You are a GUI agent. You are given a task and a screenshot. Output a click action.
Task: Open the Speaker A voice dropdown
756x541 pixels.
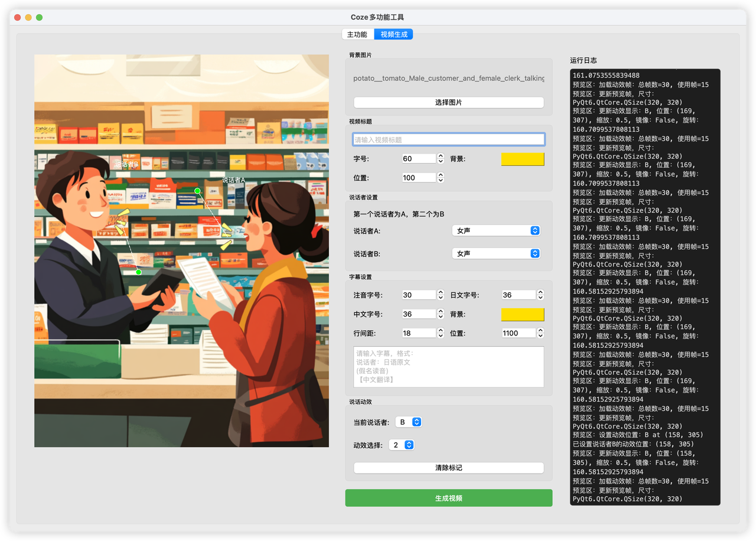click(496, 231)
